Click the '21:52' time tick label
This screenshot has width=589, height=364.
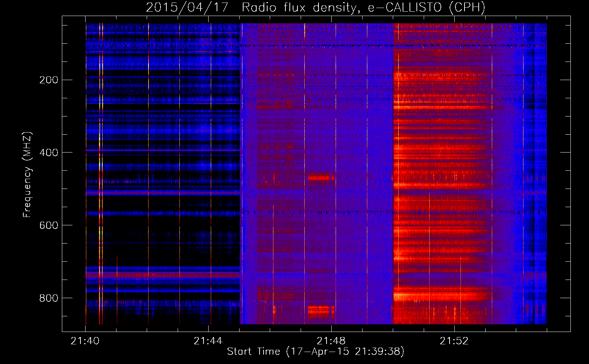point(454,341)
